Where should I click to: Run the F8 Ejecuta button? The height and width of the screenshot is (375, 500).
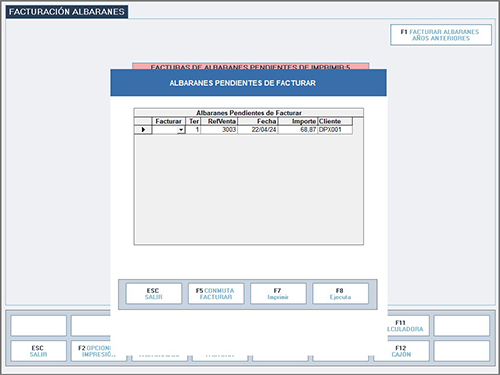coord(340,294)
